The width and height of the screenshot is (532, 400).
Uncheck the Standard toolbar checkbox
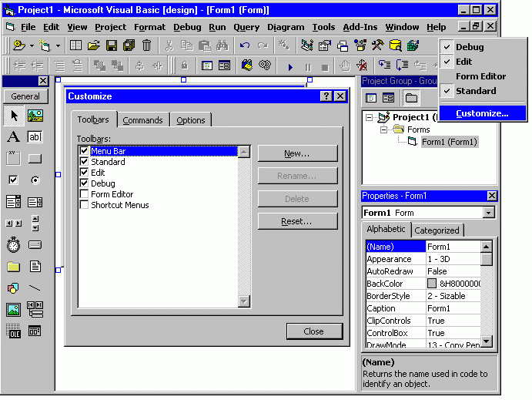[x=84, y=161]
